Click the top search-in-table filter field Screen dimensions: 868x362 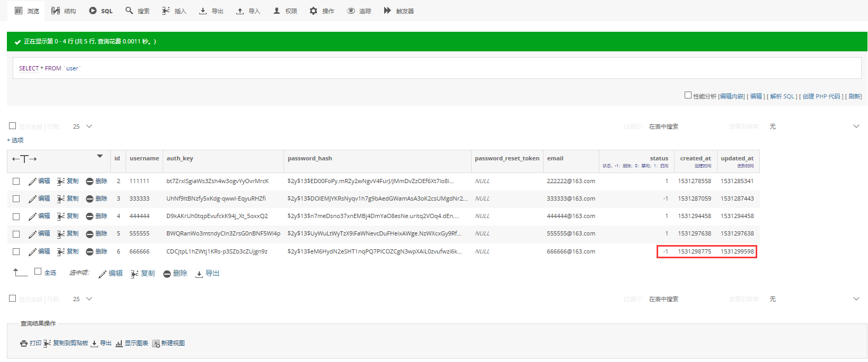pos(684,126)
